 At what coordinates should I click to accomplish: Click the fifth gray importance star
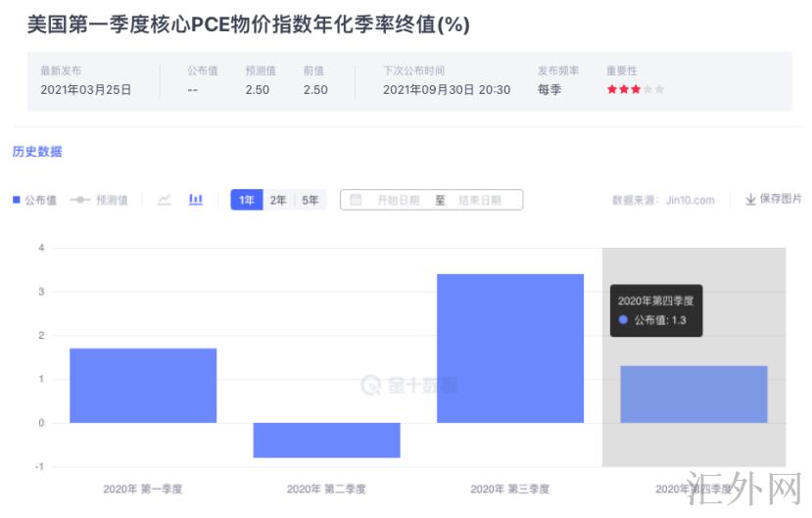[x=659, y=89]
